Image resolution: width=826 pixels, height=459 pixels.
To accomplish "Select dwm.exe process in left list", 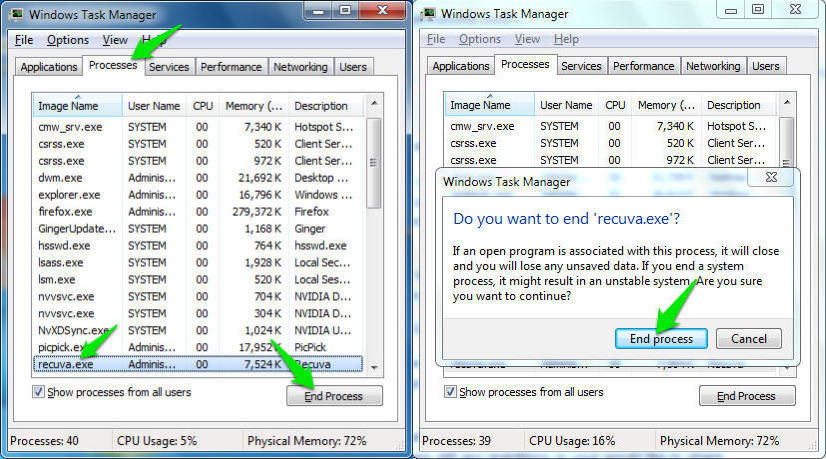I will pos(198,178).
